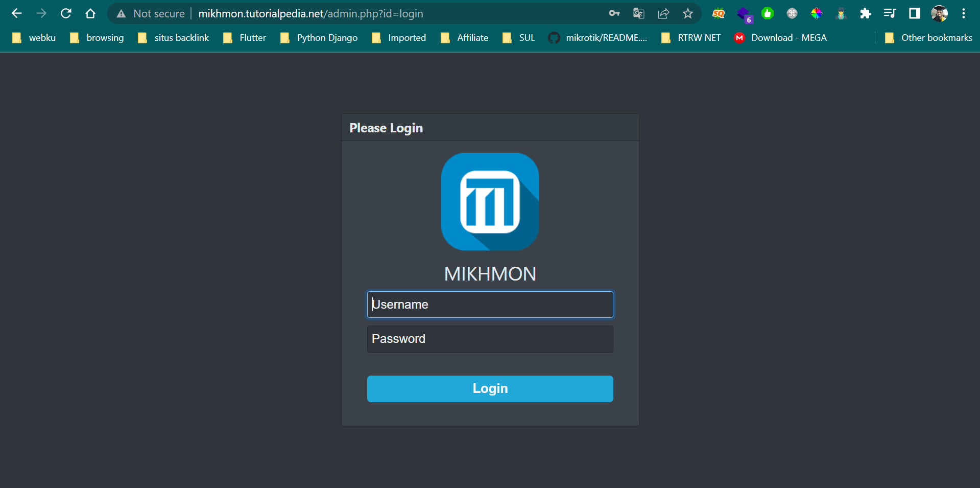The height and width of the screenshot is (488, 980).
Task: Open the Chrome three-dot menu
Action: (964, 13)
